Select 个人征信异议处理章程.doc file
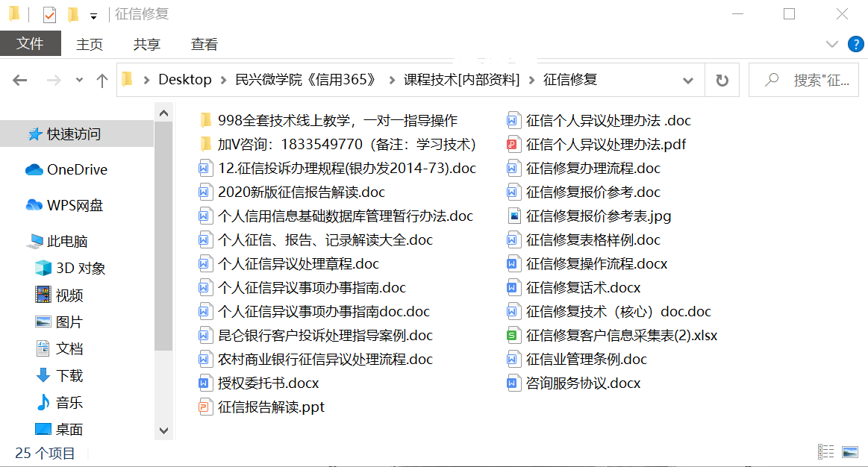 click(289, 263)
